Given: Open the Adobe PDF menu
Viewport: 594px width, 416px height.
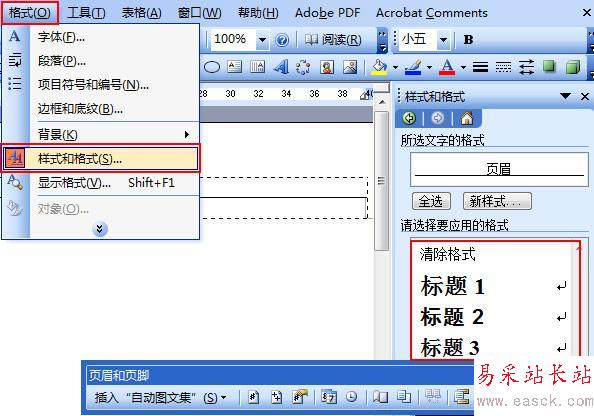Looking at the screenshot, I should (328, 13).
